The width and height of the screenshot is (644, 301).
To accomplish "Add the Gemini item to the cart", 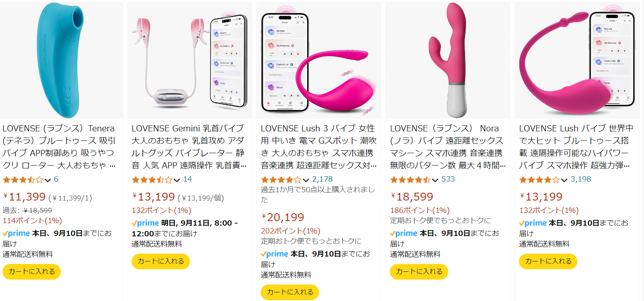I will pos(161,261).
